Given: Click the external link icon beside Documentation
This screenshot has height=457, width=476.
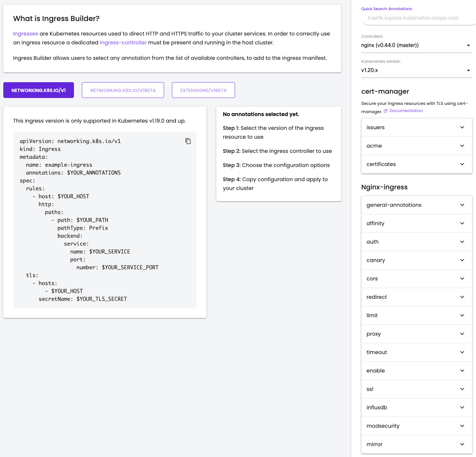Looking at the screenshot, I should 386,111.
